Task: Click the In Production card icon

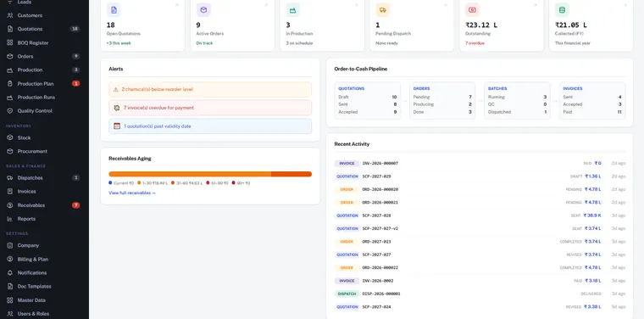Action: click(x=293, y=10)
